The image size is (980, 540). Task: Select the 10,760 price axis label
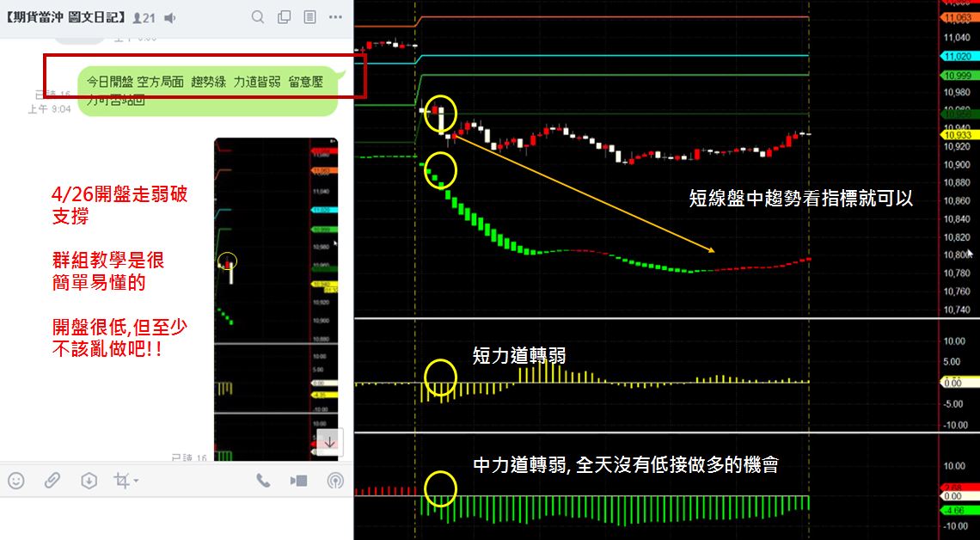[x=957, y=291]
